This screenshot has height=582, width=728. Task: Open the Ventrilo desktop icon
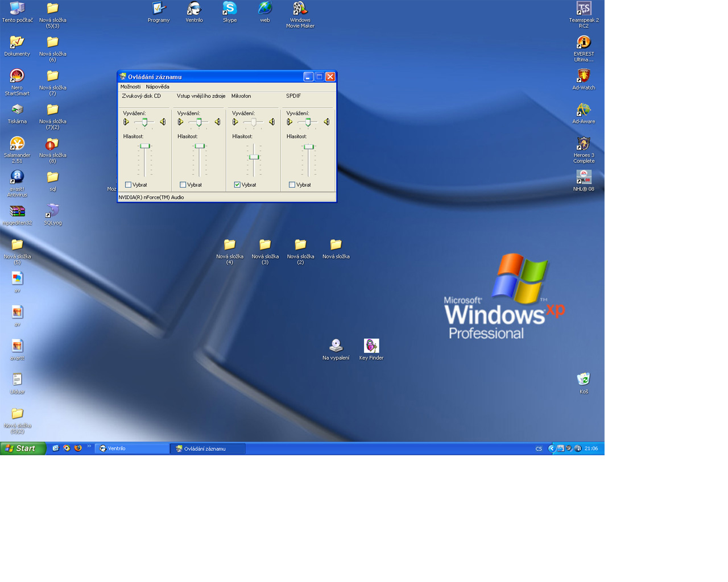pos(194,10)
